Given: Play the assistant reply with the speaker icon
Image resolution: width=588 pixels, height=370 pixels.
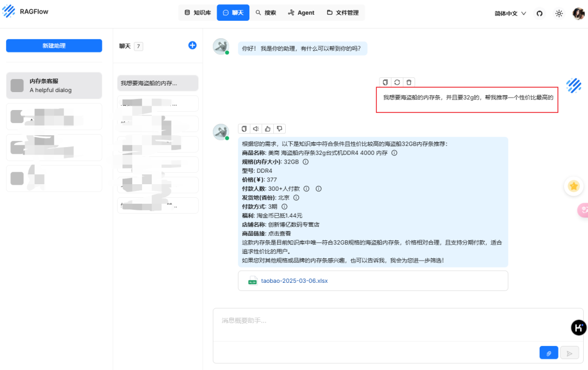Looking at the screenshot, I should tap(256, 129).
